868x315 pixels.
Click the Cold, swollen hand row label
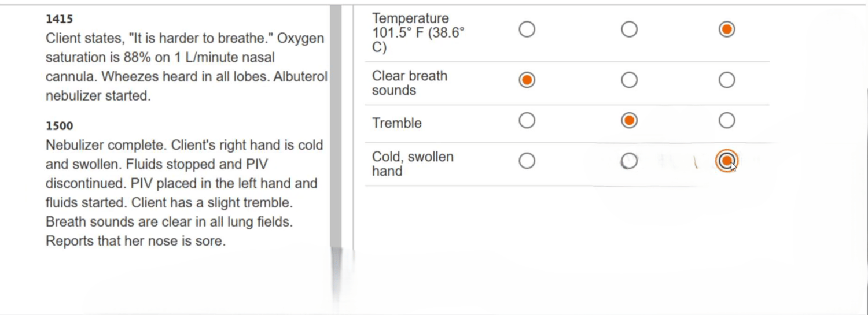[413, 164]
